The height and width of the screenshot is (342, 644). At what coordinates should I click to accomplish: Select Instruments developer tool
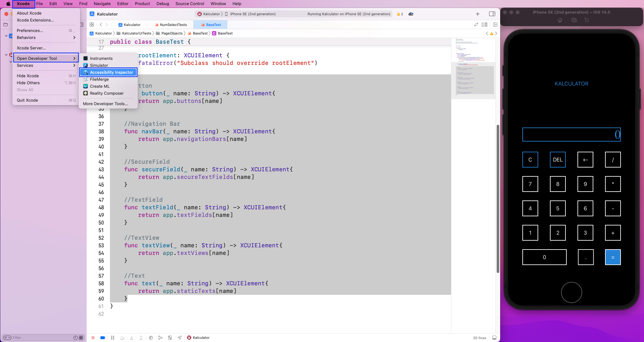101,58
